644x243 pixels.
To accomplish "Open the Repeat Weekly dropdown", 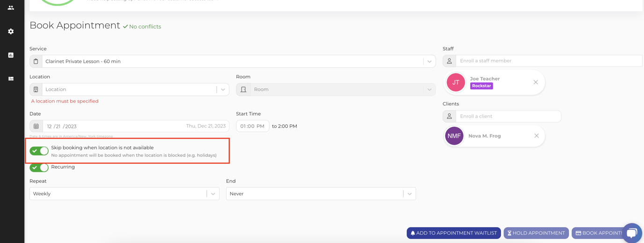I will (x=124, y=194).
